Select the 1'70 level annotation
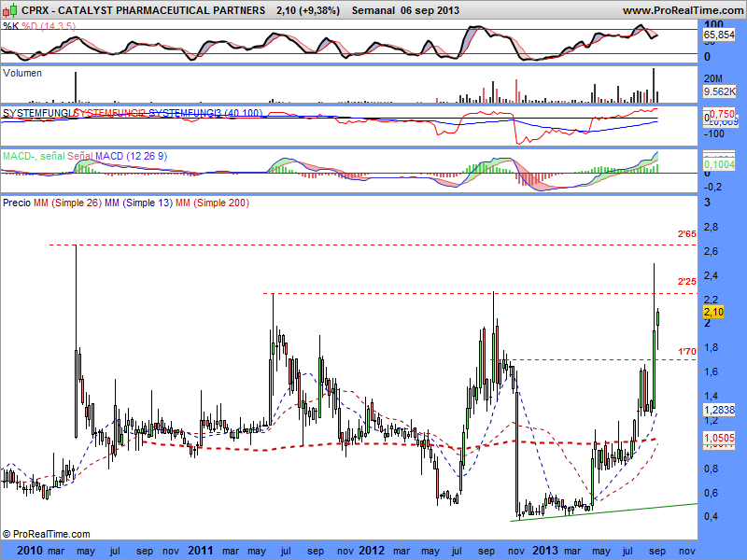 [687, 352]
